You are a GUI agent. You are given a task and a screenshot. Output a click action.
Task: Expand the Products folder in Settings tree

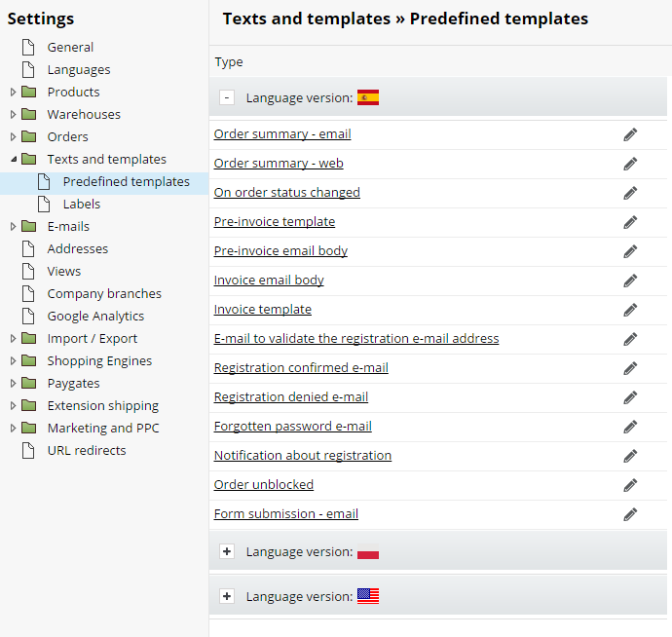coord(13,92)
